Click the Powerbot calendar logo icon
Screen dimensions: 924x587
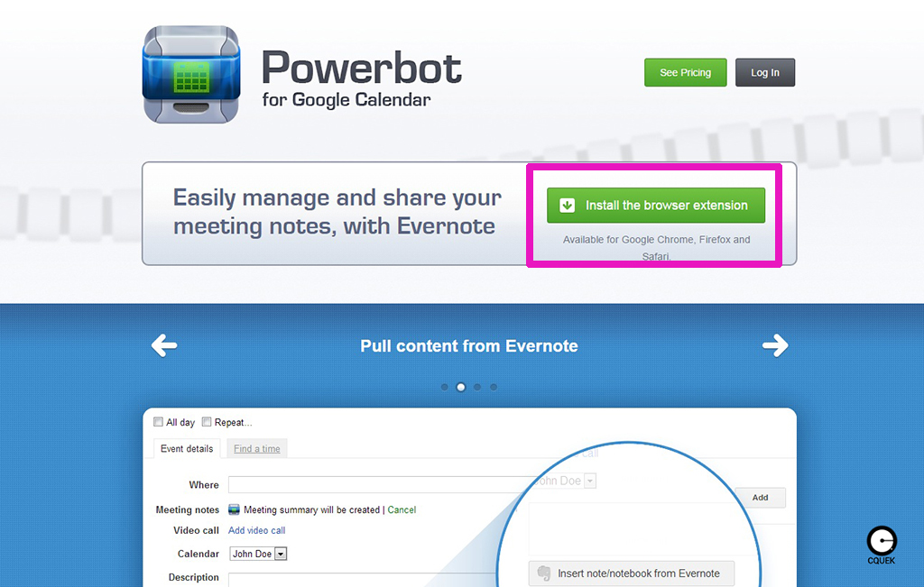(191, 74)
